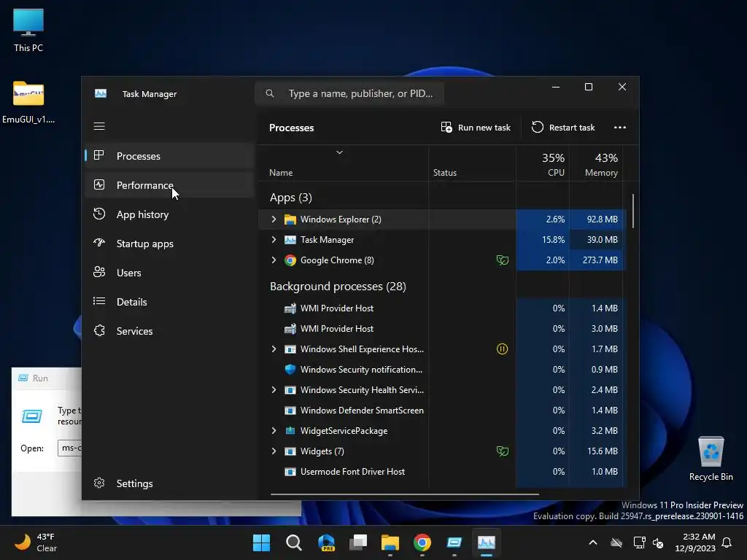Click the vertical scrollbar of process list
Image resolution: width=747 pixels, height=560 pixels.
coord(633,211)
